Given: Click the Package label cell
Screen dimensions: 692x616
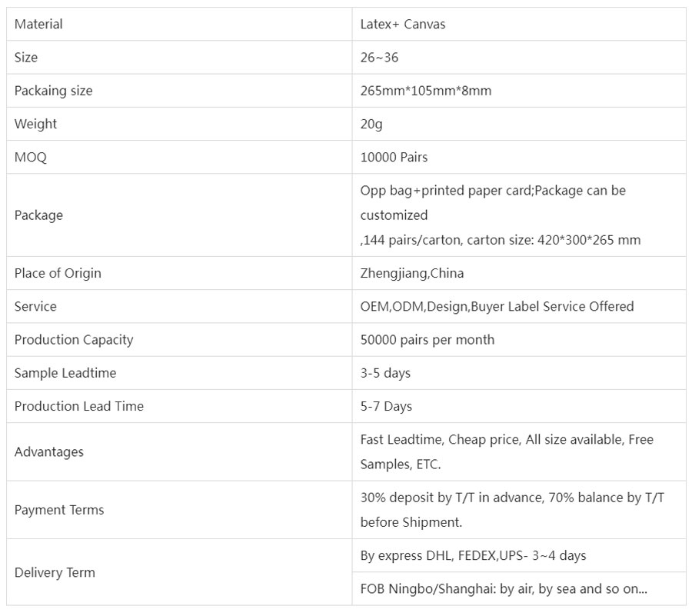Looking at the screenshot, I should tap(179, 215).
